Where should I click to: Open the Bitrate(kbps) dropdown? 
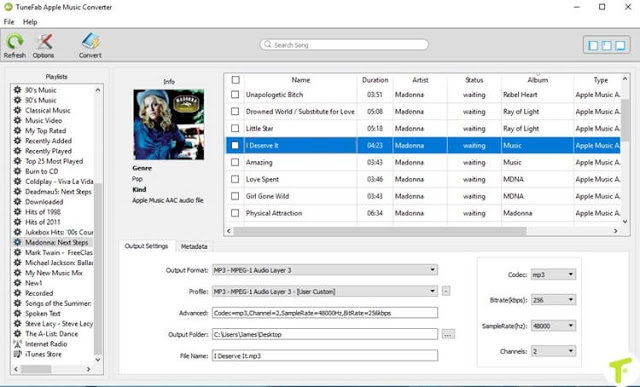click(553, 300)
